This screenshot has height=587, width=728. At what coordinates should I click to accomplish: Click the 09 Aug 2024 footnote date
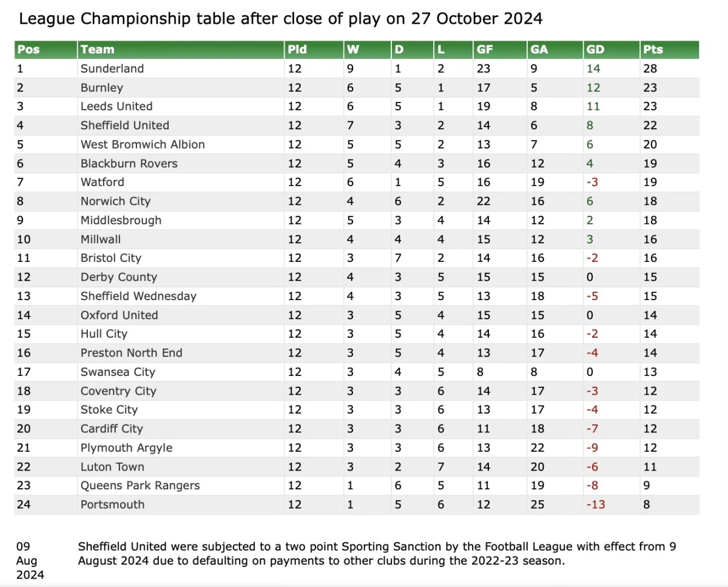30,560
